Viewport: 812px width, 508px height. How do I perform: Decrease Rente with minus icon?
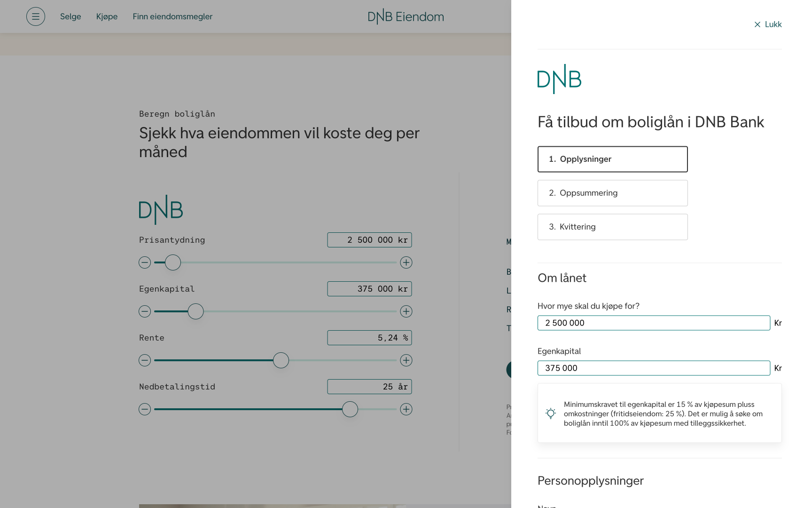(145, 360)
